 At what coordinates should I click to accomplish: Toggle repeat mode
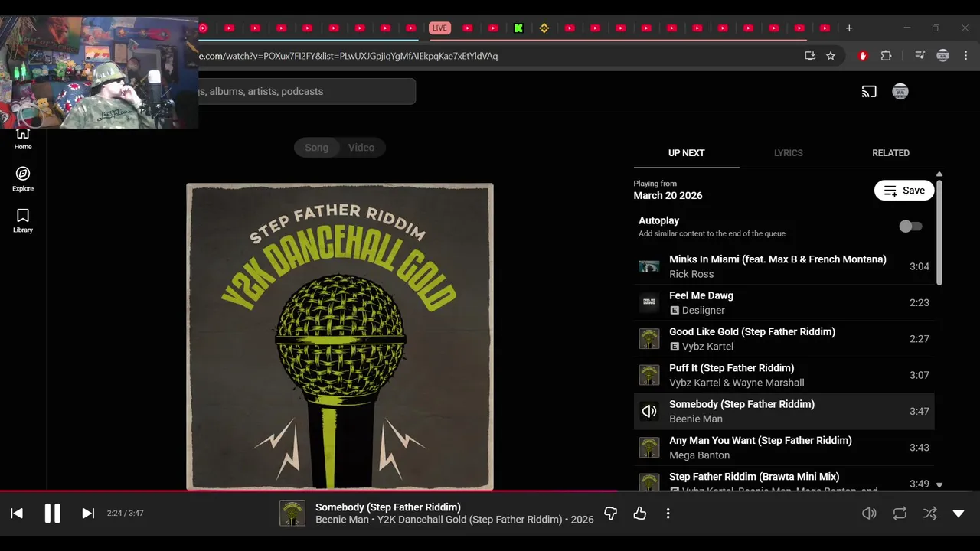[900, 514]
